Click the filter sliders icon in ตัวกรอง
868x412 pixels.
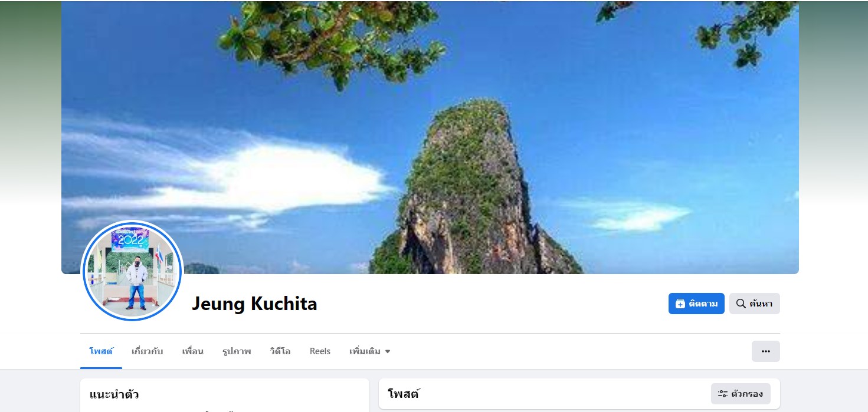point(722,394)
